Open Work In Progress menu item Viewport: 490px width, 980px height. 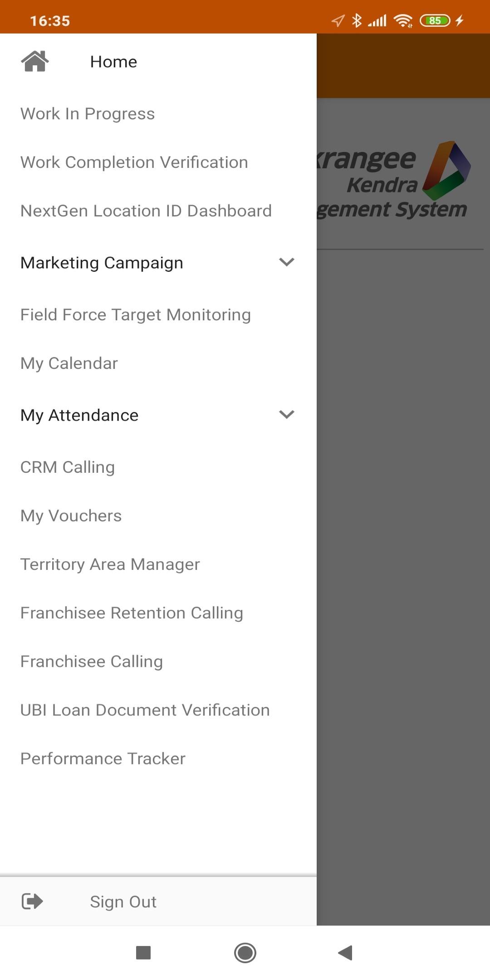click(88, 114)
